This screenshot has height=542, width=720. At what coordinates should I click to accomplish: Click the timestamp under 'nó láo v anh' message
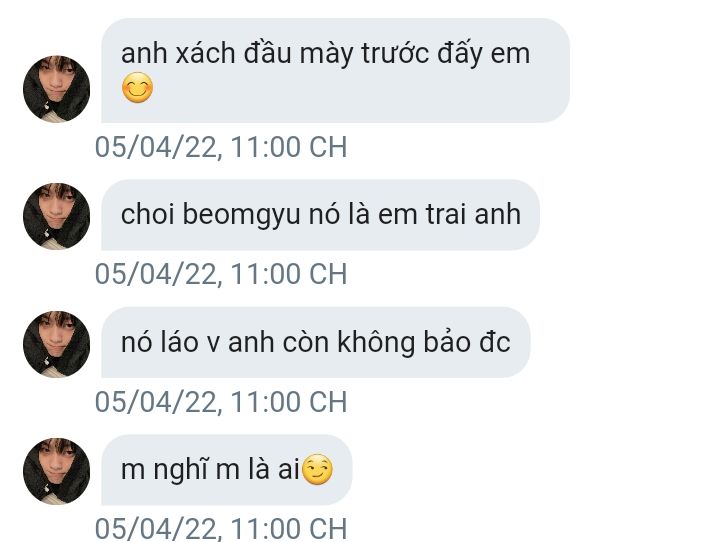coord(221,402)
